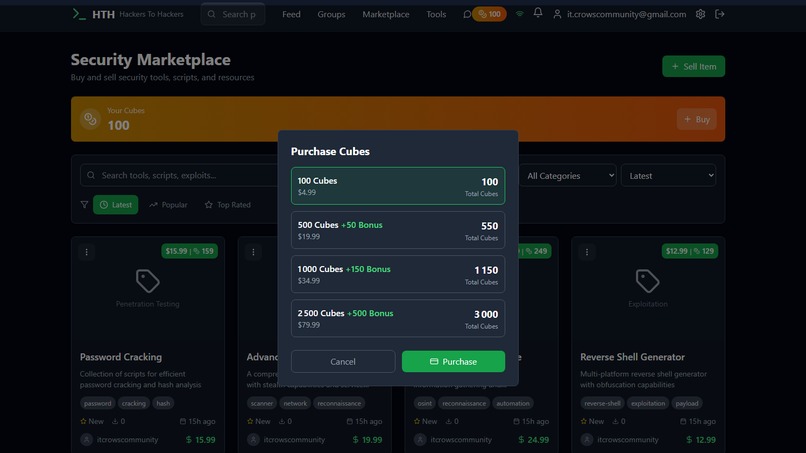Open the three-dot menu on Reverse Shell Generator card
Viewport: 806px width, 453px height.
587,252
